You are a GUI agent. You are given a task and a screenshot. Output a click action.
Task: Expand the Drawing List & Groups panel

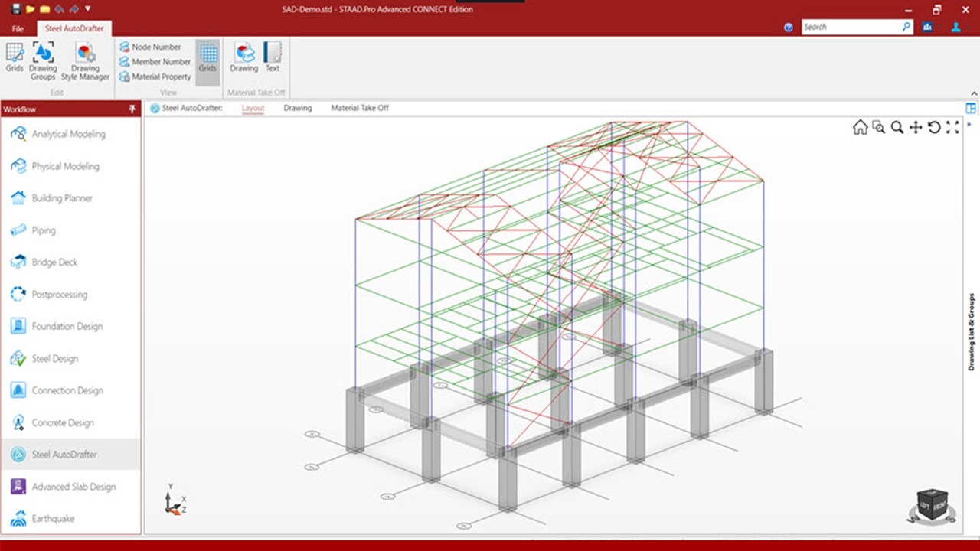click(972, 332)
